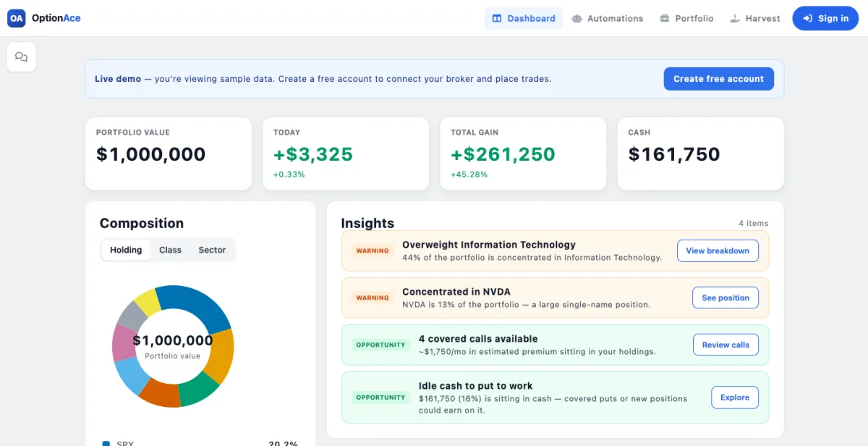Click the OPPORTUNITY badge on idle cash

(x=381, y=397)
